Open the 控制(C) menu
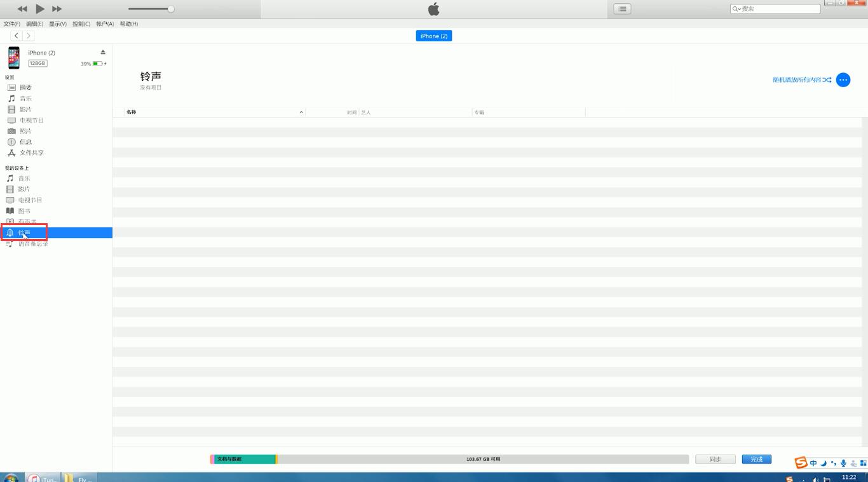This screenshot has height=482, width=868. (x=81, y=24)
